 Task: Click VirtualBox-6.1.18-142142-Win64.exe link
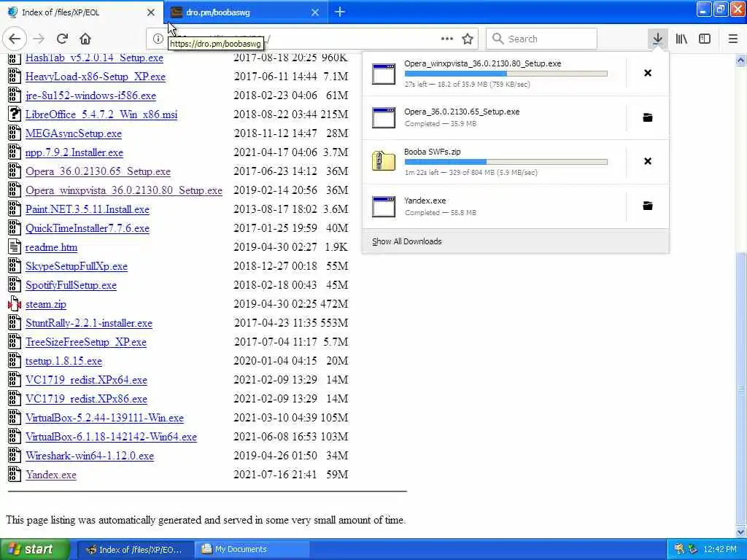[111, 437]
